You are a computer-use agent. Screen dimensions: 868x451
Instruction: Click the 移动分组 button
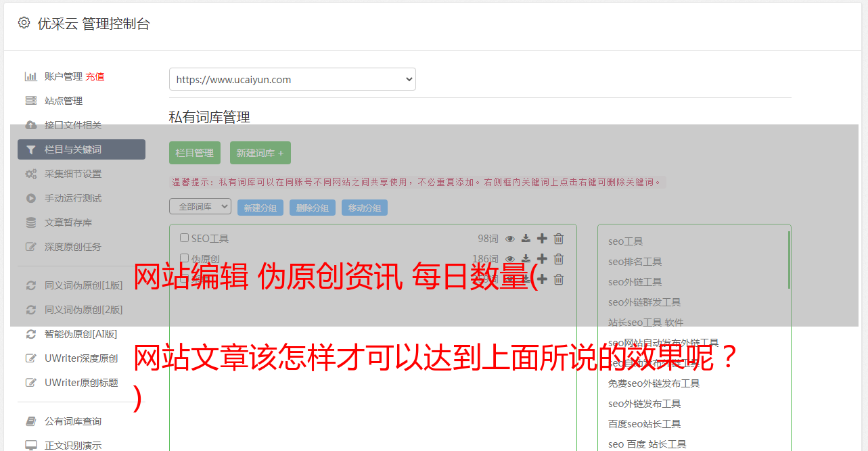coord(365,208)
